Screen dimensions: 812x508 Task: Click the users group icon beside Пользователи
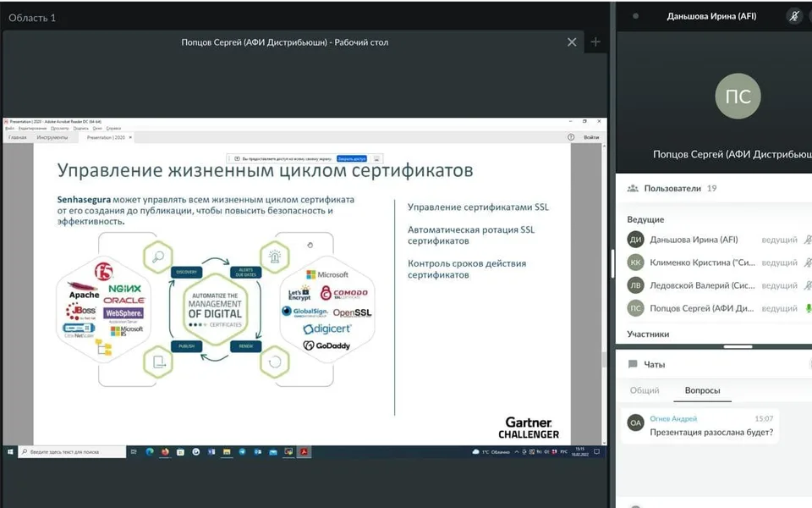[x=633, y=188]
